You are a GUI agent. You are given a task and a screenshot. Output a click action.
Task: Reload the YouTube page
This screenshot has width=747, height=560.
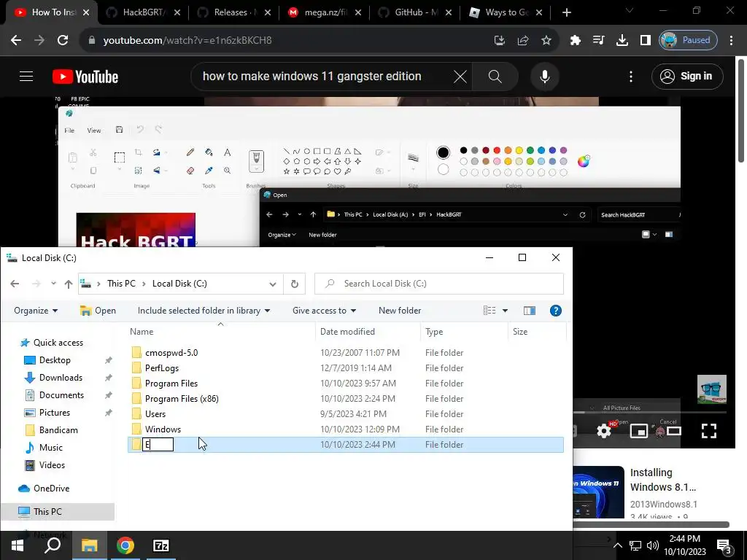tap(63, 41)
